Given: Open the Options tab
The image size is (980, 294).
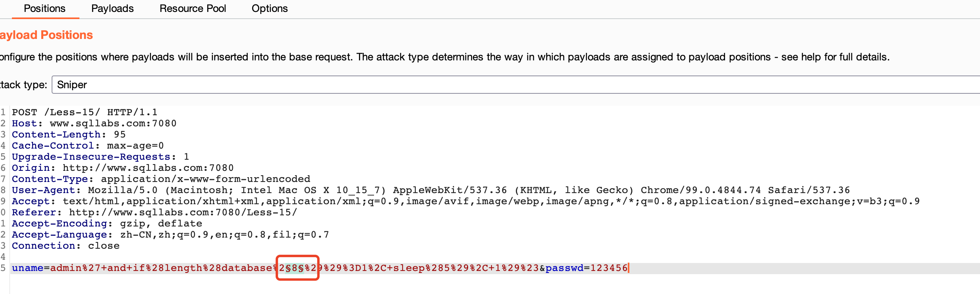Looking at the screenshot, I should (270, 9).
